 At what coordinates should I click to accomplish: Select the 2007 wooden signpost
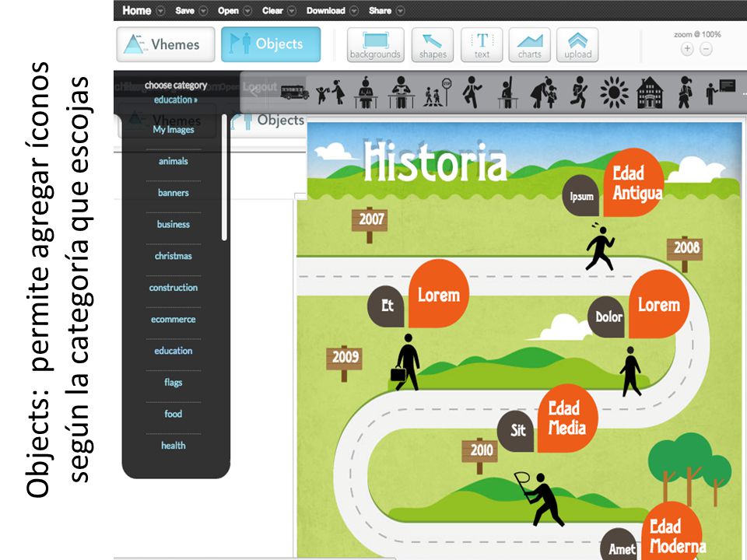pos(370,225)
